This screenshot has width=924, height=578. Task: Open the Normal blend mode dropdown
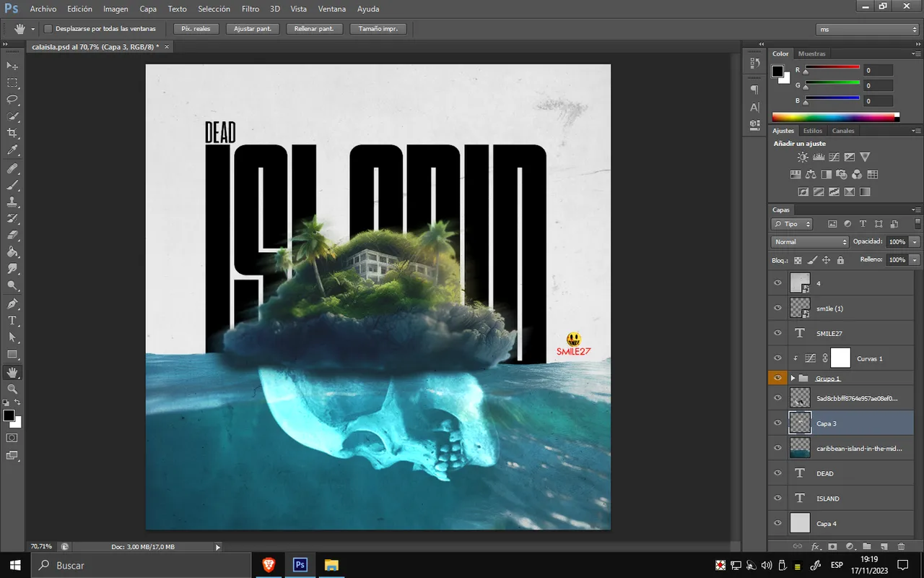click(x=810, y=242)
